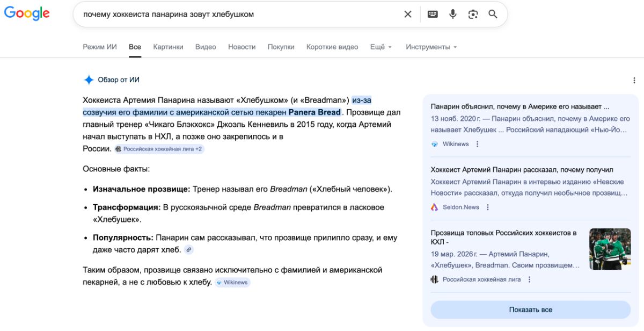Click link icon after bread gift sentence
Image resolution: width=644 pixels, height=331 pixels.
click(188, 250)
